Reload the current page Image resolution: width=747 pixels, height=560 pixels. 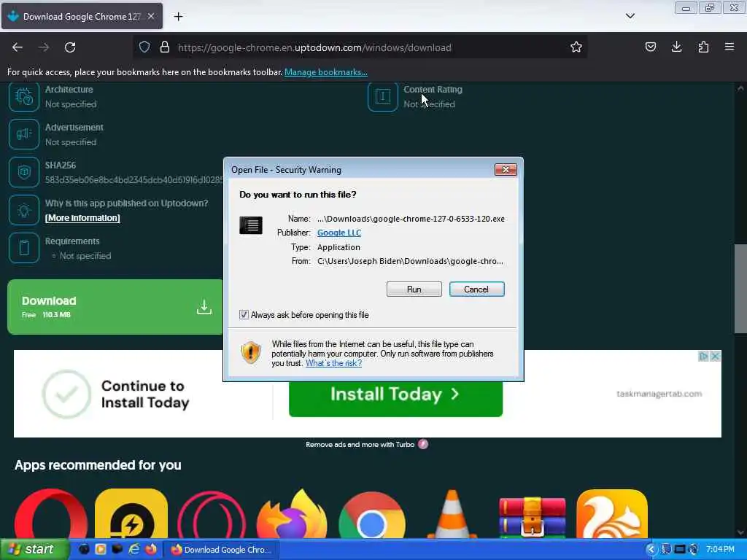click(x=70, y=47)
